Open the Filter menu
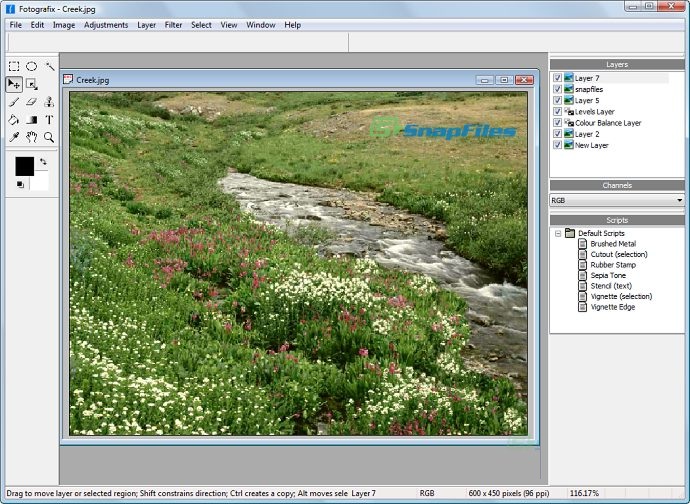The height and width of the screenshot is (504, 690). click(x=173, y=24)
